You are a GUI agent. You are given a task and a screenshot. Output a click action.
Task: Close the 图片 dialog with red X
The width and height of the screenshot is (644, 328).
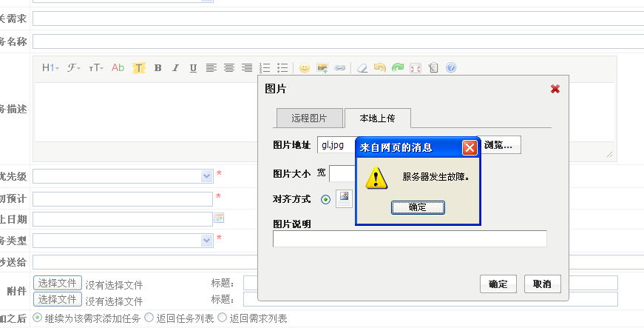coord(555,89)
